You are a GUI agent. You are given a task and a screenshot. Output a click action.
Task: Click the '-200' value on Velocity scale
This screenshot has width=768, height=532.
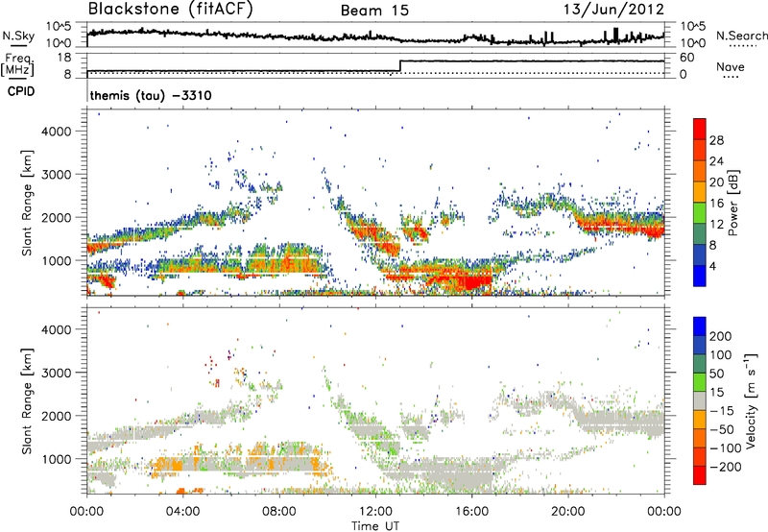click(725, 467)
